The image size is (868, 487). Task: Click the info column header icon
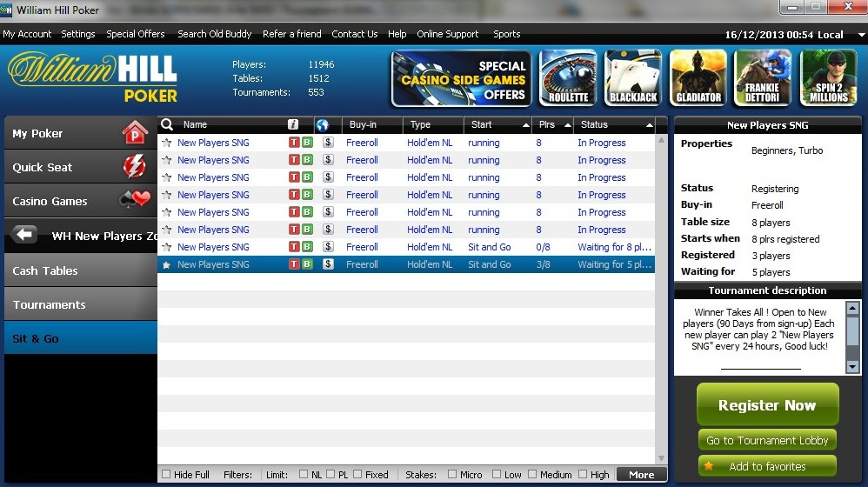tap(293, 124)
